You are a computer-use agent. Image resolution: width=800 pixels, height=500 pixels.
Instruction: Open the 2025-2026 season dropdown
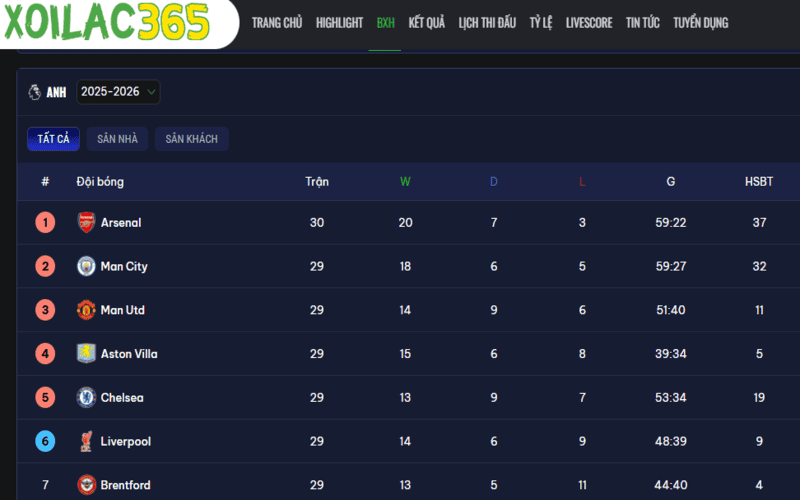(x=118, y=92)
